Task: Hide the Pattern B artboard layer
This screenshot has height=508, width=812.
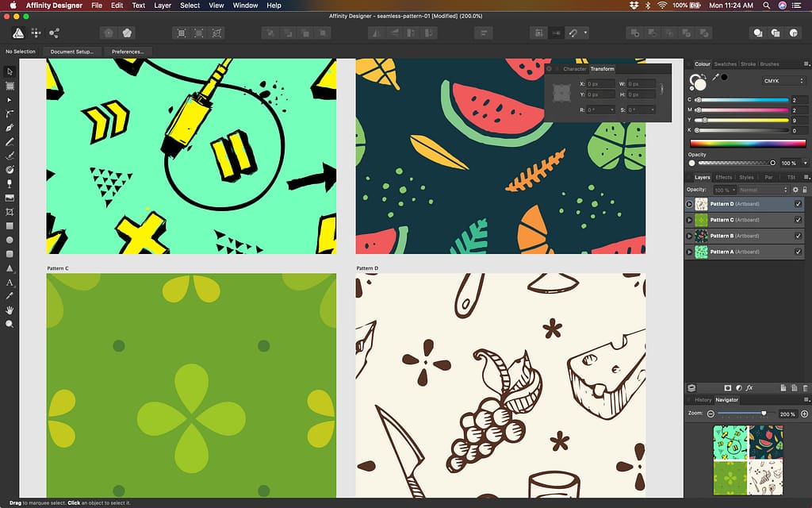Action: pyautogui.click(x=798, y=236)
